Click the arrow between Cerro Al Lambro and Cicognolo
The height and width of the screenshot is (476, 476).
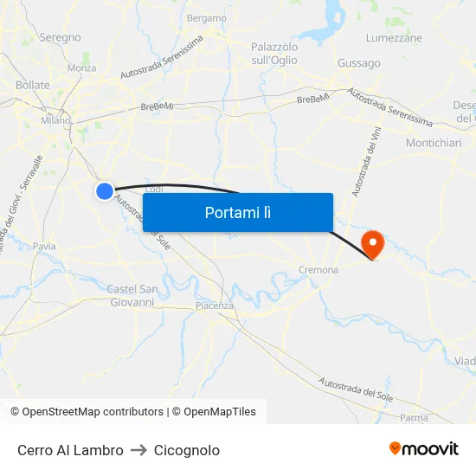(138, 450)
